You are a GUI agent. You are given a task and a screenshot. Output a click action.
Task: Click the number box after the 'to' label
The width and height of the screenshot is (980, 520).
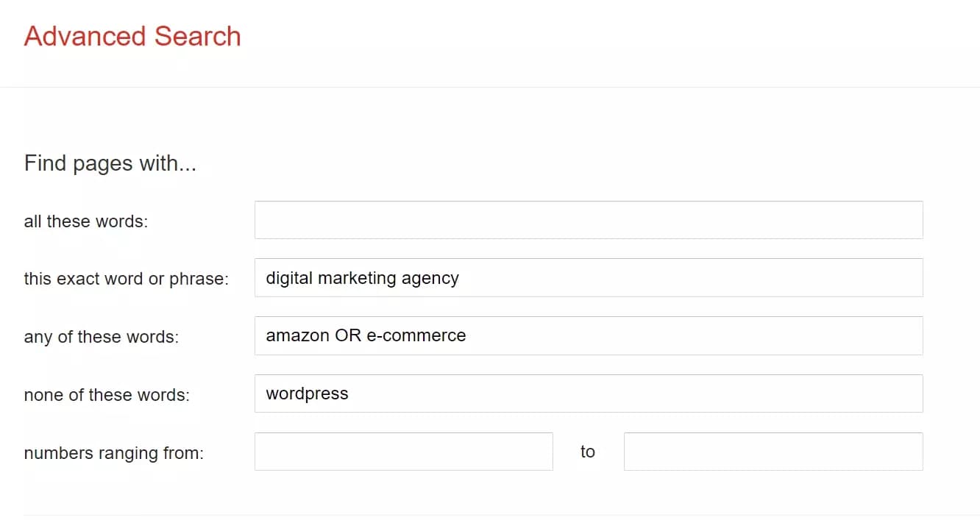tap(773, 451)
